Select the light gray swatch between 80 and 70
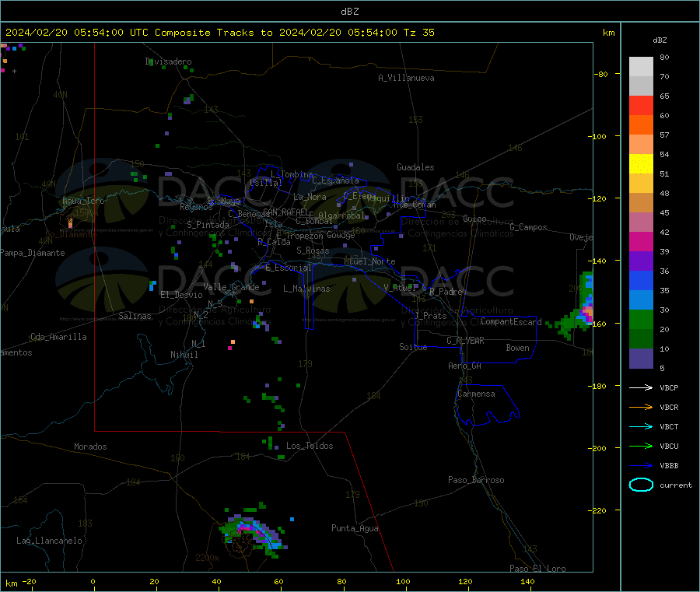700x592 pixels. (641, 67)
